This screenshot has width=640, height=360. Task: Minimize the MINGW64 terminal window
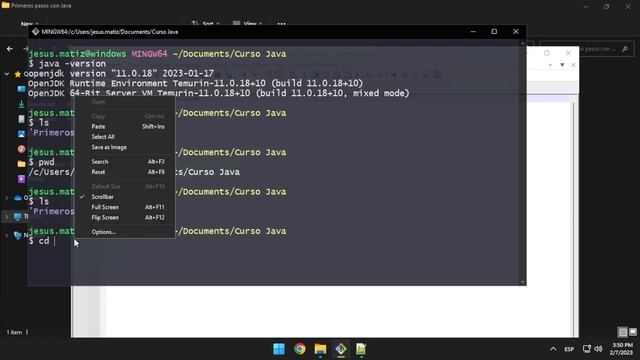point(473,31)
